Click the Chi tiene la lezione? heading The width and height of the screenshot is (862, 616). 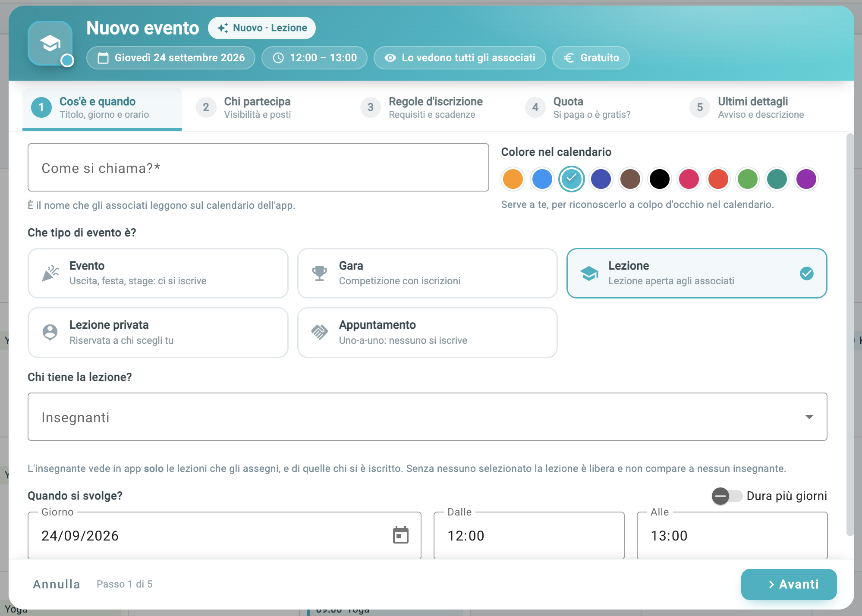(80, 377)
